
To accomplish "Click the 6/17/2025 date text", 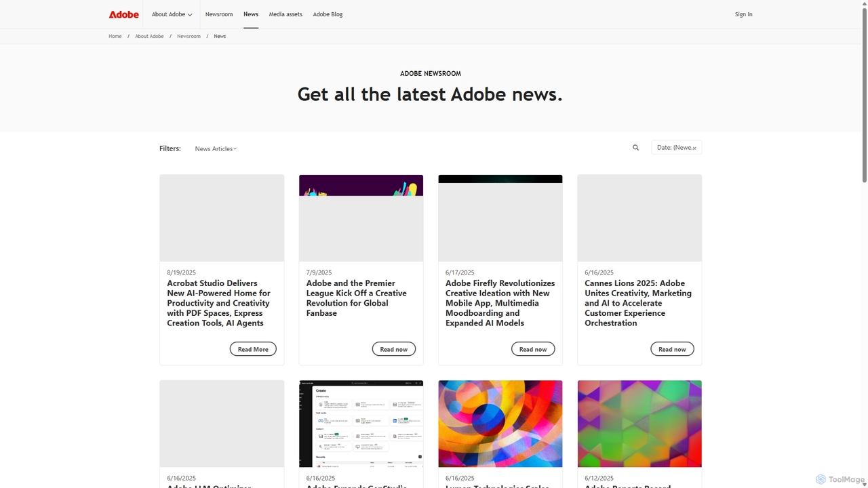I will [x=460, y=272].
